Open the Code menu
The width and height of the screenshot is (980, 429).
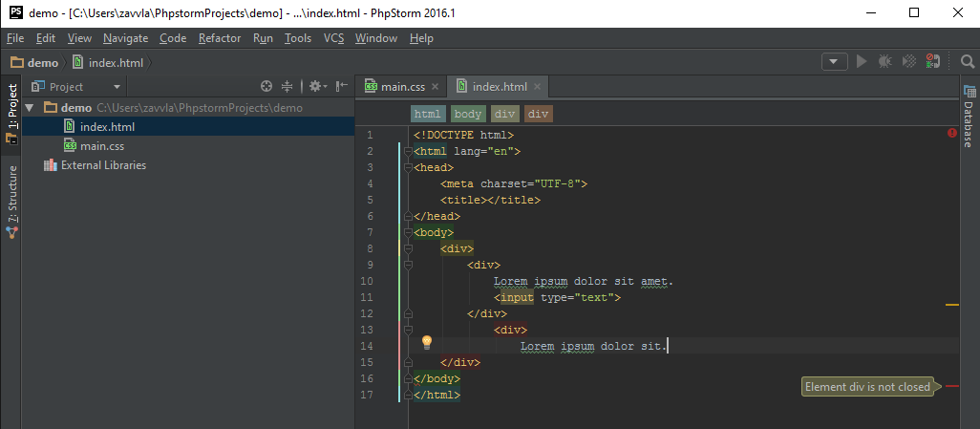point(173,38)
